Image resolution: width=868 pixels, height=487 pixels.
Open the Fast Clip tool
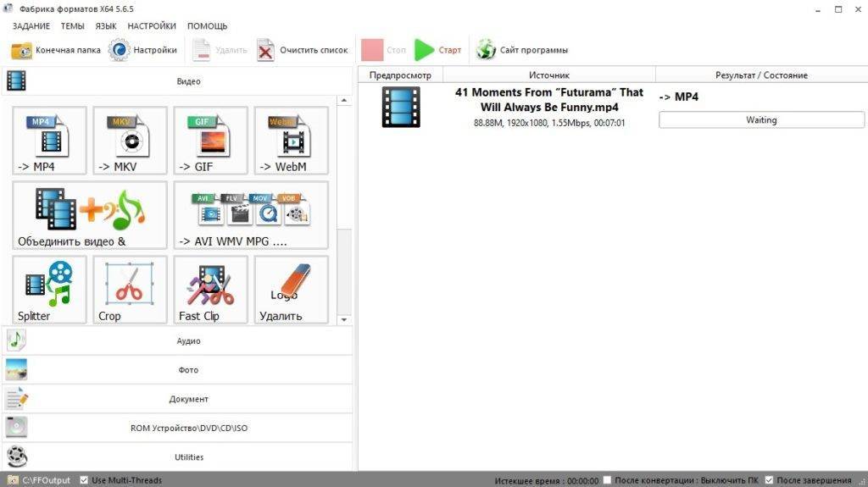click(210, 290)
